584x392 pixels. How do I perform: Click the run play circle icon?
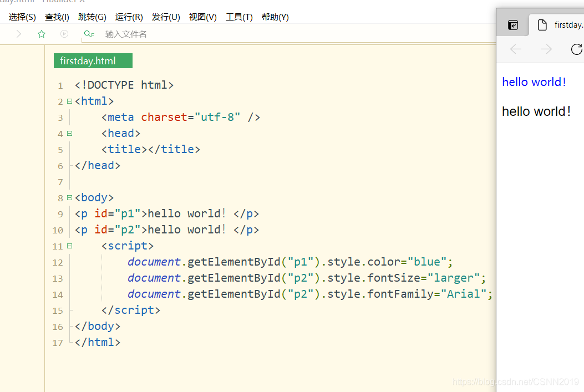point(64,34)
